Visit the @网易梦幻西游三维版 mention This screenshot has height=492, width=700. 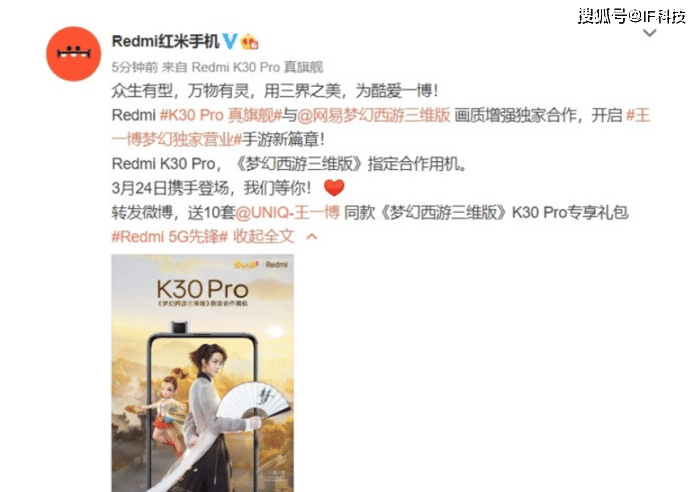374,115
